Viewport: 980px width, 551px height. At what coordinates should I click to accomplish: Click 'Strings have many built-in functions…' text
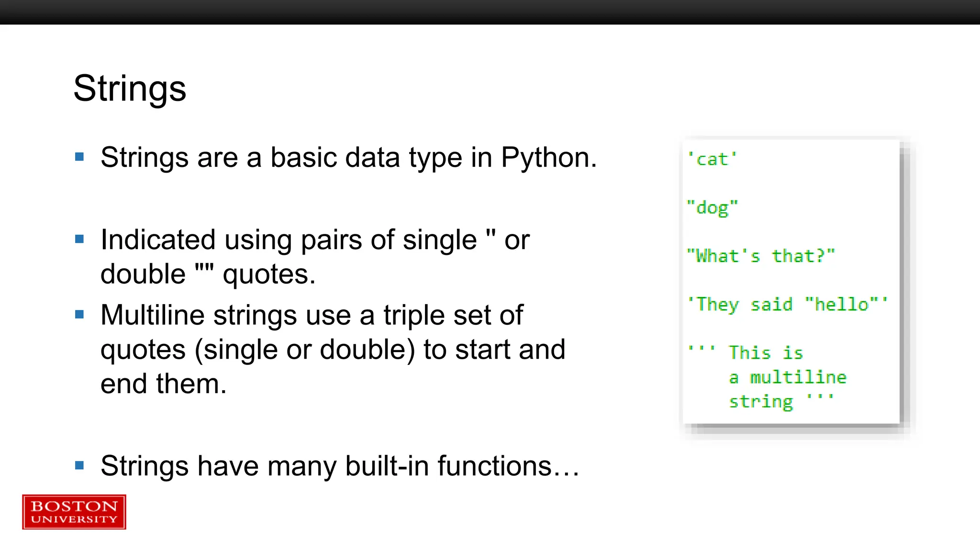click(340, 466)
